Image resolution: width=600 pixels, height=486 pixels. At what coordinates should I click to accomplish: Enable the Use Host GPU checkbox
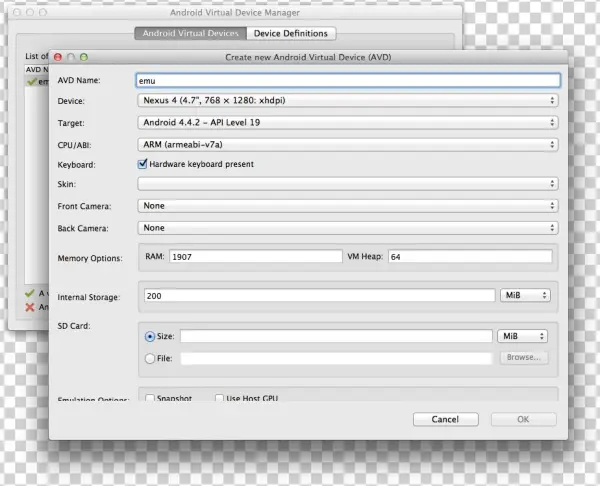coord(219,398)
